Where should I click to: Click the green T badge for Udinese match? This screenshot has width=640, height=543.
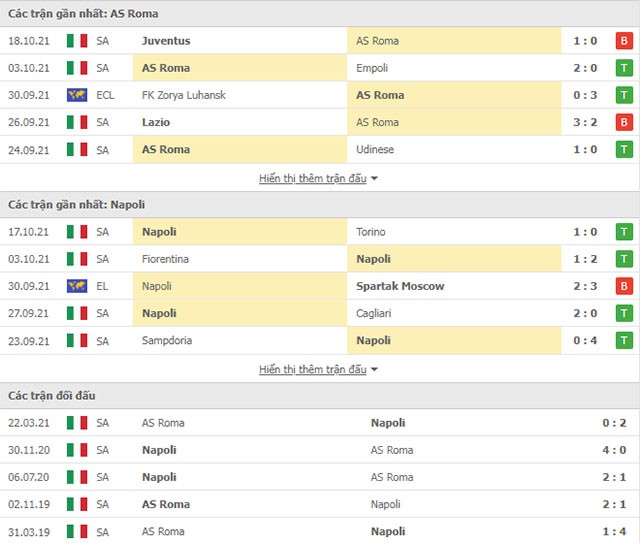(x=624, y=149)
